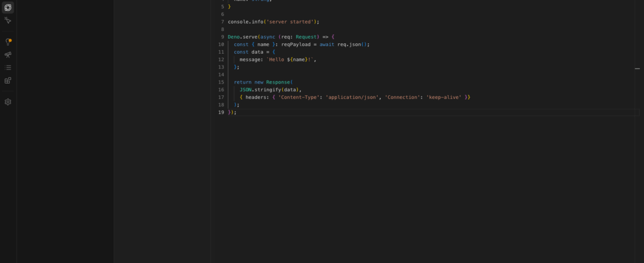Place cursor on the Deno.serve line

click(x=282, y=37)
